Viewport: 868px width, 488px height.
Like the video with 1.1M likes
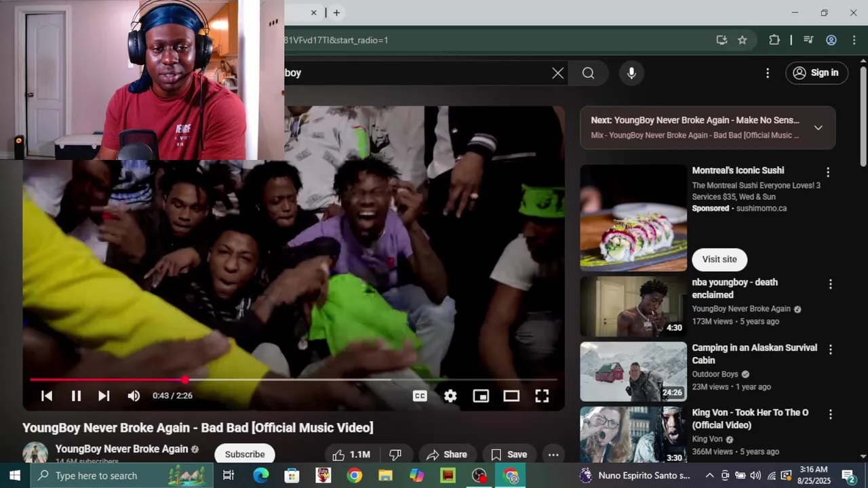[x=351, y=454]
